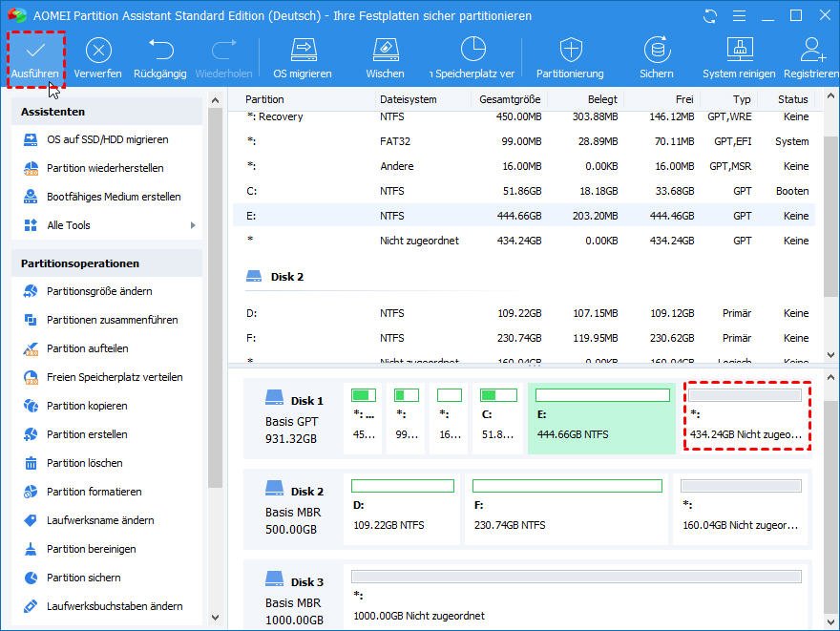Click the Verwerfen discard icon

(97, 52)
